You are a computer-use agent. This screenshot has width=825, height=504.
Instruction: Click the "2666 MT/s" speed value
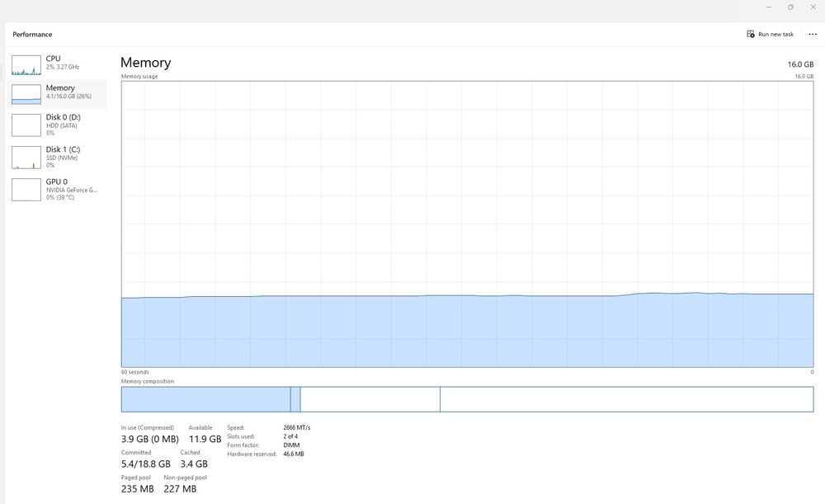(297, 428)
